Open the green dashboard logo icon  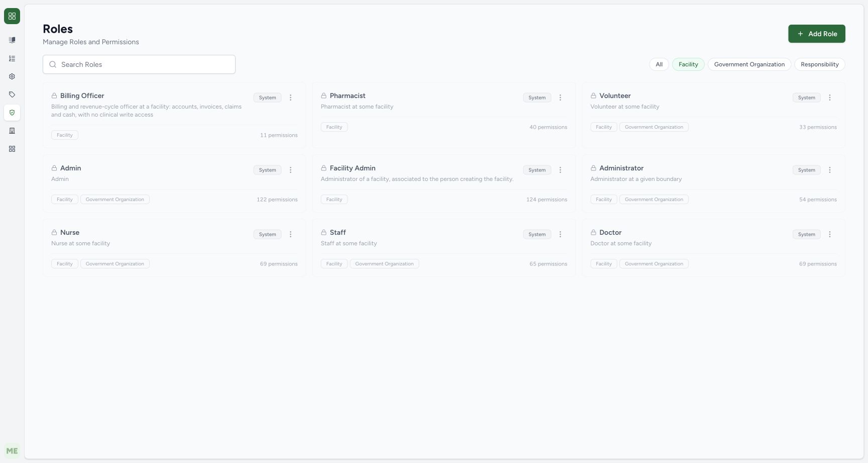(12, 16)
